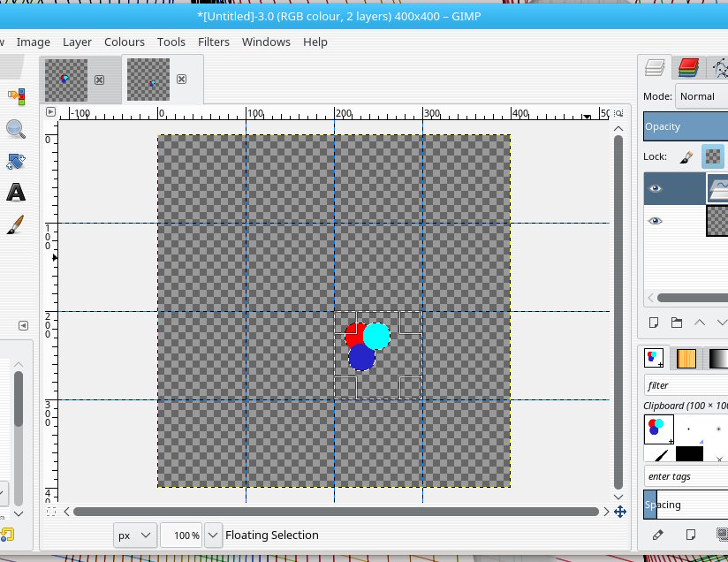This screenshot has width=728, height=562.
Task: Select the Paintbrush tool in toolbox
Action: pyautogui.click(x=15, y=226)
